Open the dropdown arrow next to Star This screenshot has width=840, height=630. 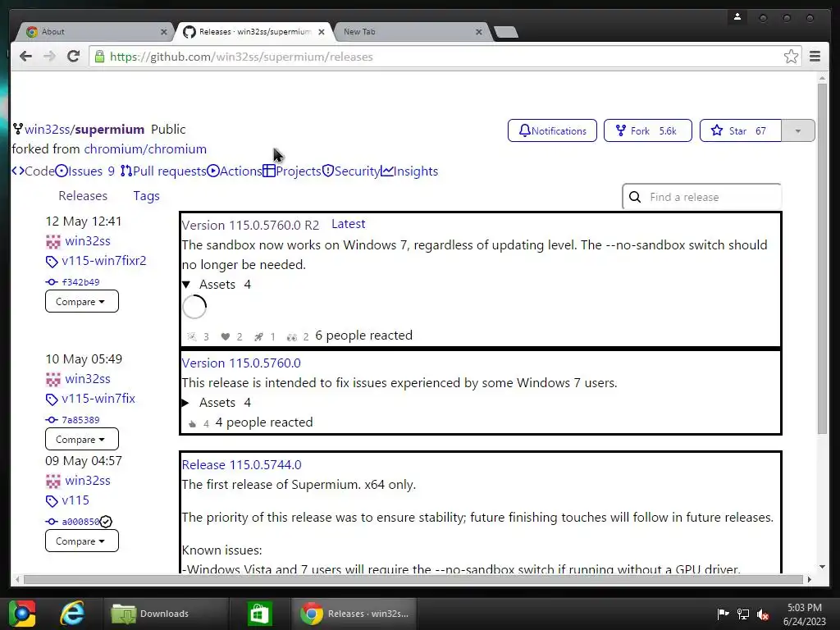[x=797, y=130]
